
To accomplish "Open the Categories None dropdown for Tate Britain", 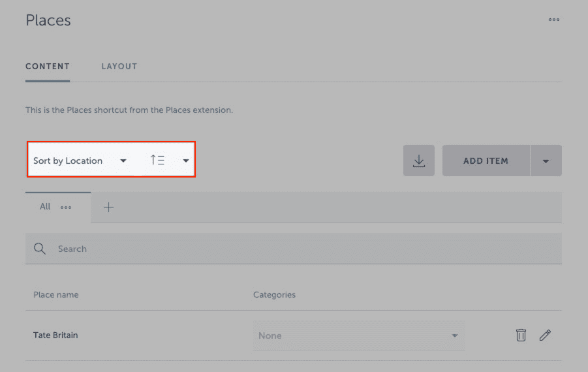I will click(358, 335).
